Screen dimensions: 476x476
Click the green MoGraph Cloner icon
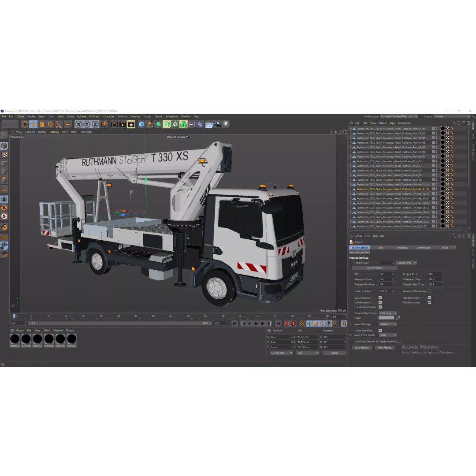[183, 124]
